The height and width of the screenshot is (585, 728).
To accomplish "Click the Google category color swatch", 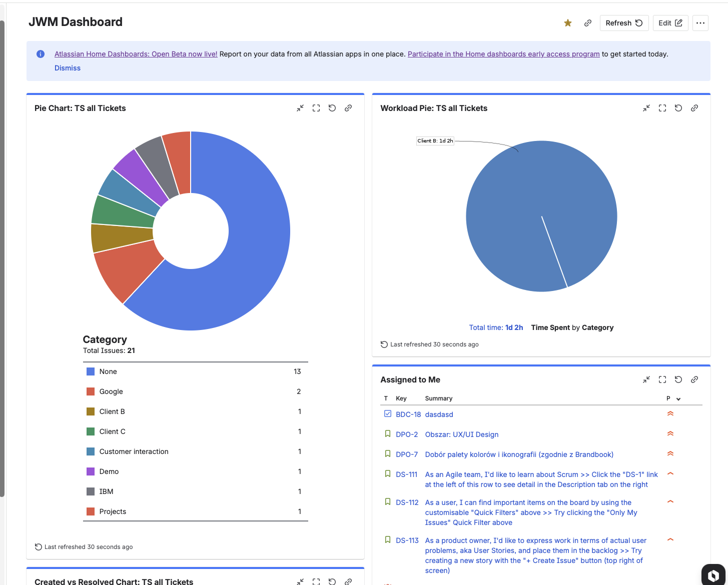I will coord(91,391).
